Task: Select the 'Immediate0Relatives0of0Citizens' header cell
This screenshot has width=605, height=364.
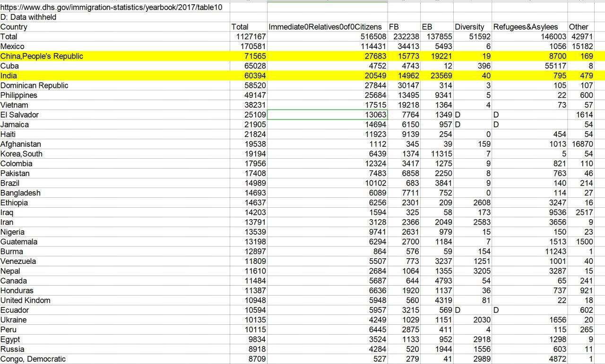Action: pos(328,27)
